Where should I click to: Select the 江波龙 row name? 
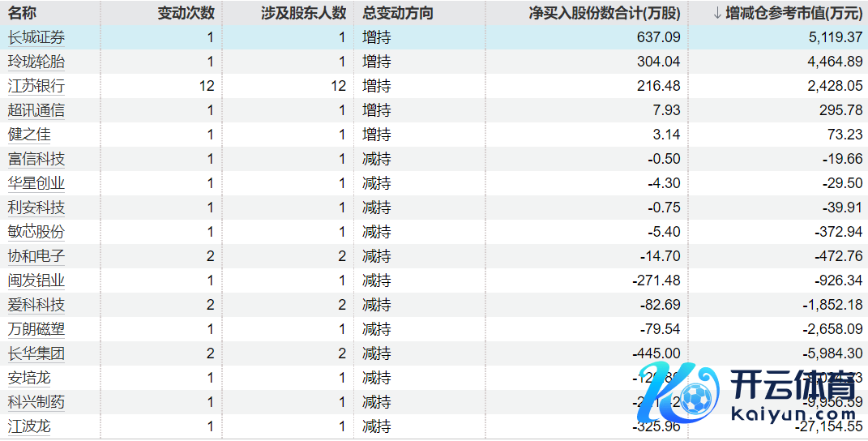pyautogui.click(x=29, y=426)
